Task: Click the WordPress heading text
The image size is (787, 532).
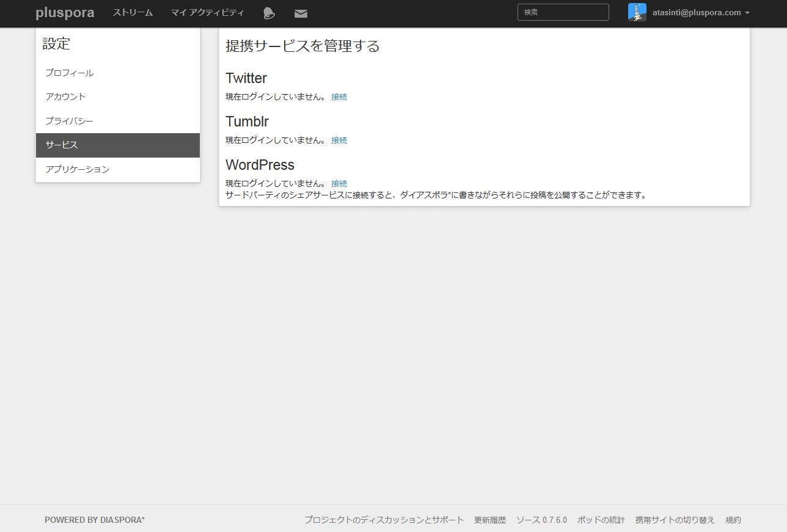Action: [x=260, y=165]
